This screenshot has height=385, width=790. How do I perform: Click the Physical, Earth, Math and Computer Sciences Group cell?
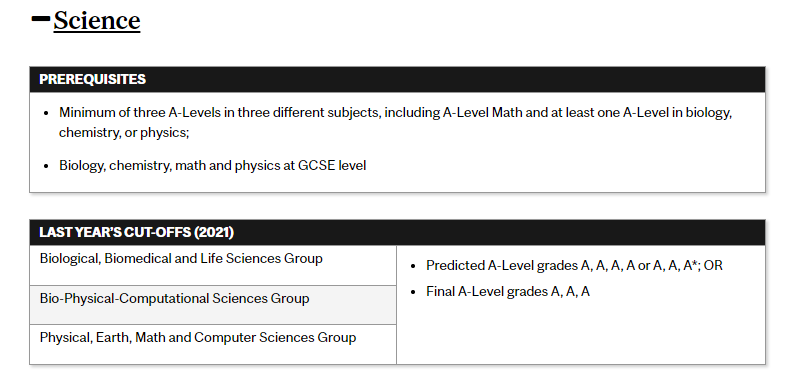pyautogui.click(x=213, y=344)
